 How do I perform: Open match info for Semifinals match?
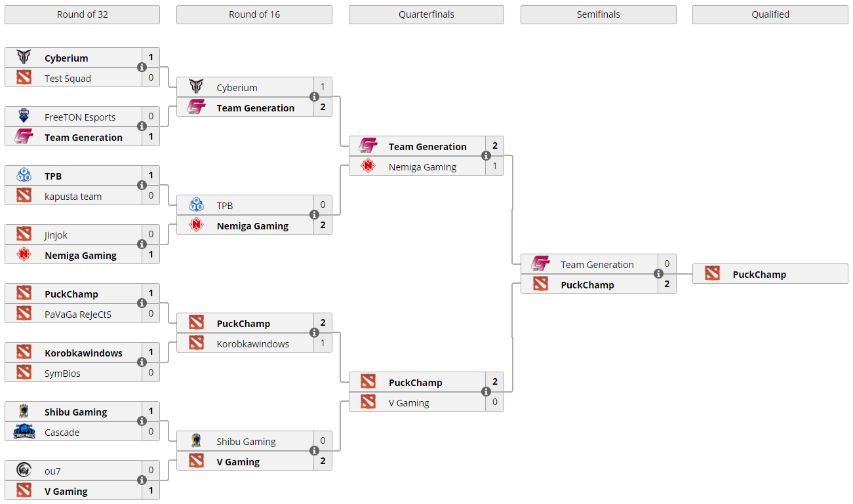click(x=658, y=274)
